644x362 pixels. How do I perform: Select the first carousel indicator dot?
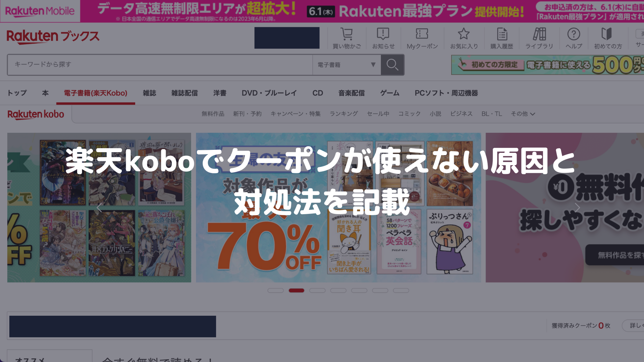coord(275,290)
